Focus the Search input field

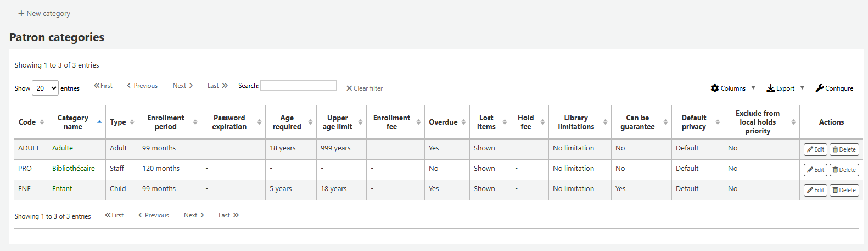[x=298, y=86]
